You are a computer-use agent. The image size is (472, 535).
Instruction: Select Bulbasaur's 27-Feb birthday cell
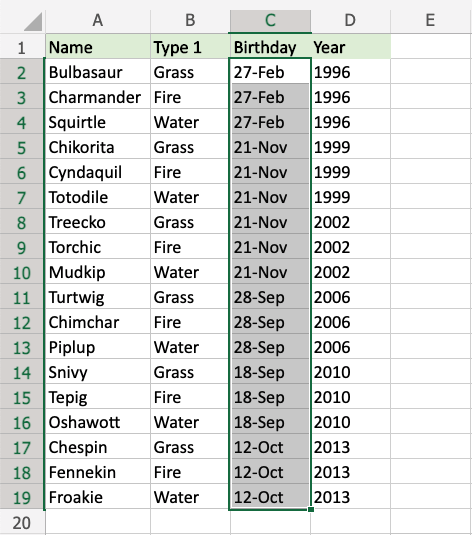click(270, 72)
